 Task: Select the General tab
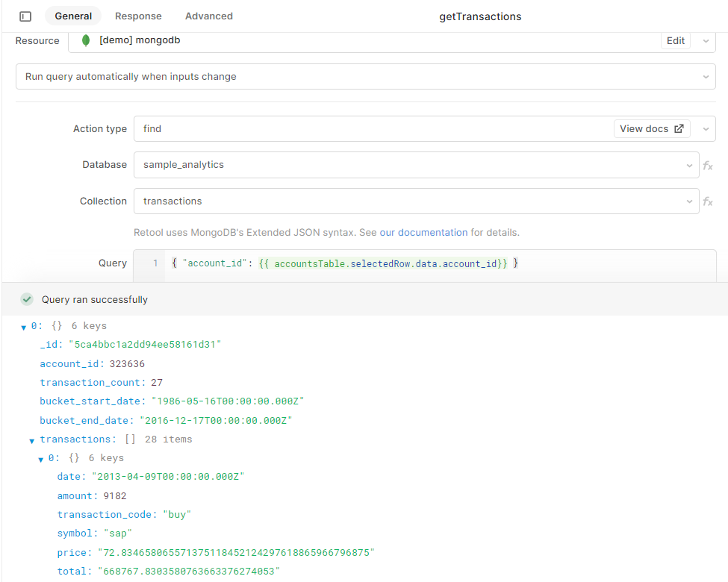click(73, 16)
